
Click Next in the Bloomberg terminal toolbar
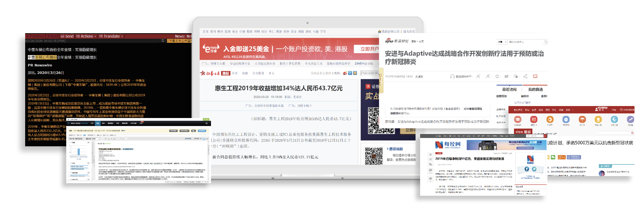[x=52, y=36]
